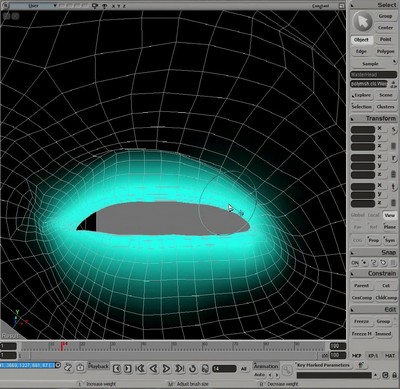The image size is (400, 389).
Task: Switch transform mode to View
Action: tap(389, 215)
